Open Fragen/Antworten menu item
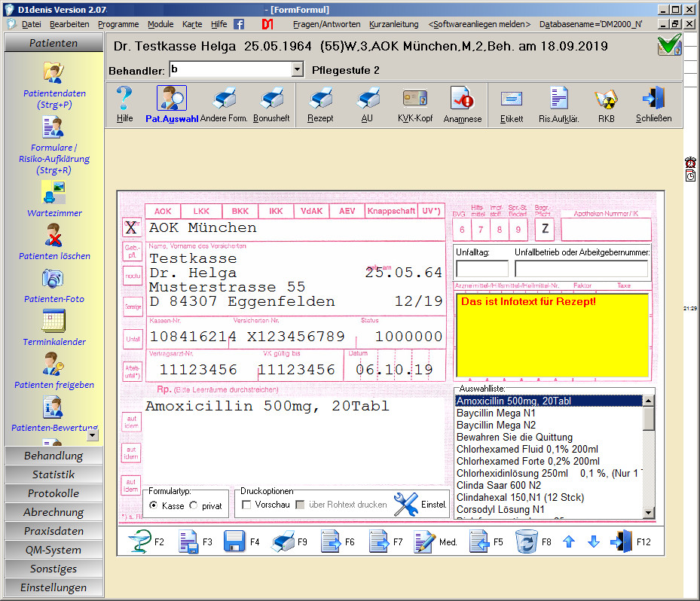This screenshot has width=700, height=601. [327, 24]
